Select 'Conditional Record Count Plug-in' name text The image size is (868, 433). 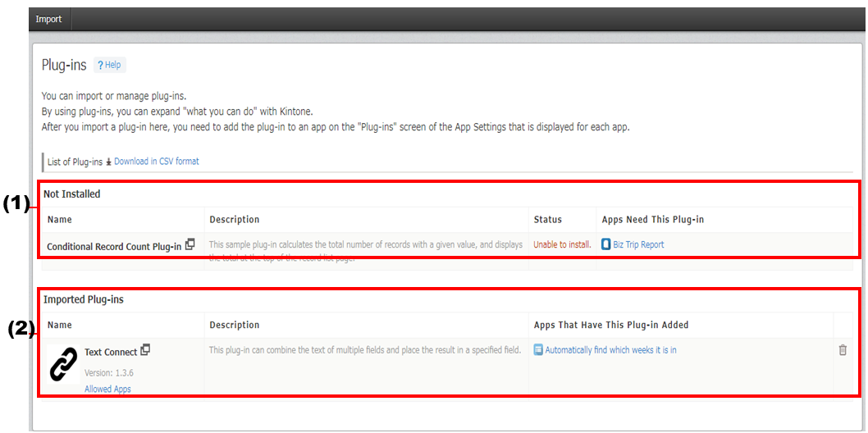(114, 247)
